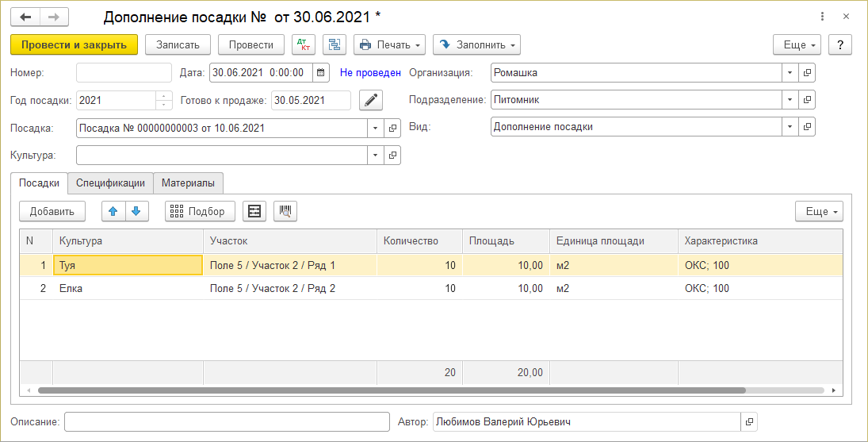The width and height of the screenshot is (868, 442).
Task: Switch to the Посадки tab
Action: (x=40, y=183)
